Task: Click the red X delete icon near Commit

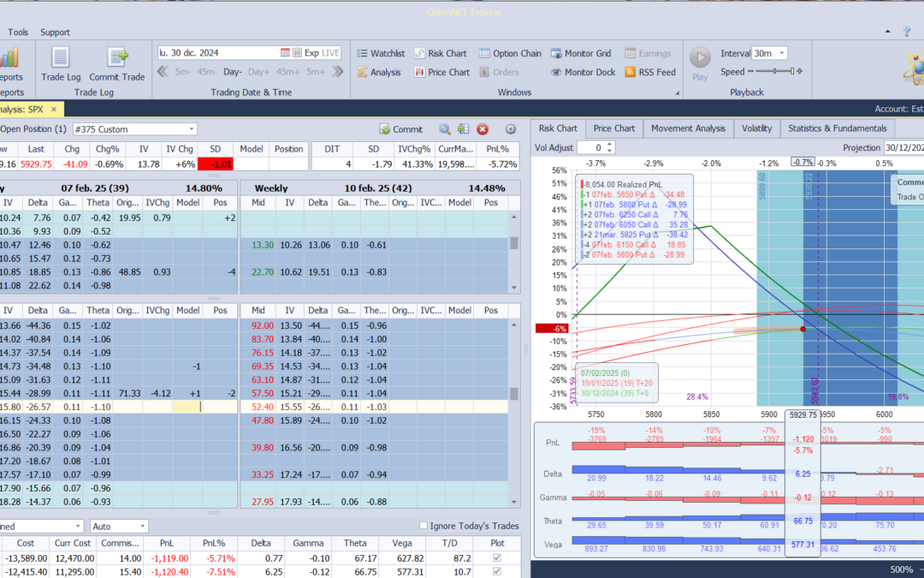Action: (x=483, y=129)
